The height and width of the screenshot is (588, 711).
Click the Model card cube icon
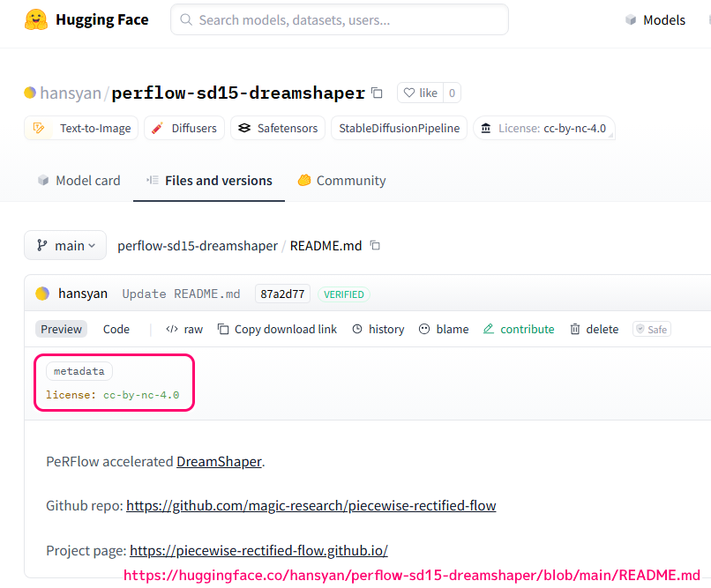point(43,181)
